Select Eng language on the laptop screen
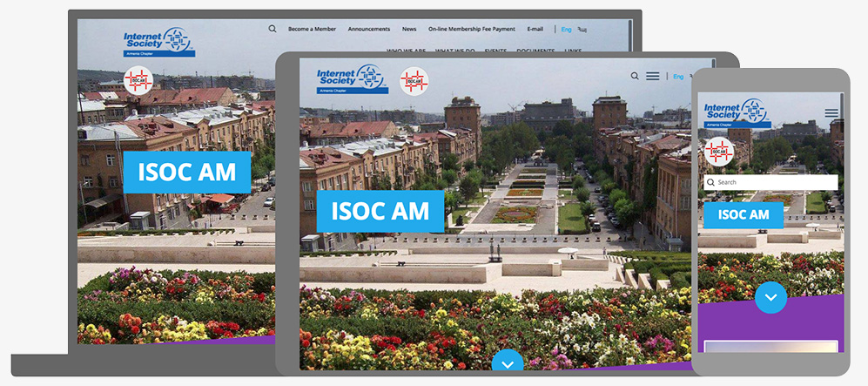 click(566, 30)
